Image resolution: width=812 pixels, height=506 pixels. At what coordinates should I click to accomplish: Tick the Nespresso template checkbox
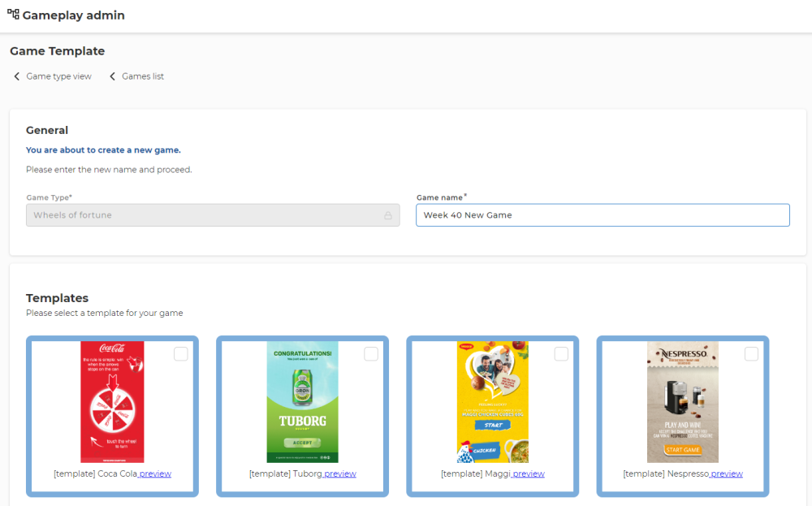751,354
